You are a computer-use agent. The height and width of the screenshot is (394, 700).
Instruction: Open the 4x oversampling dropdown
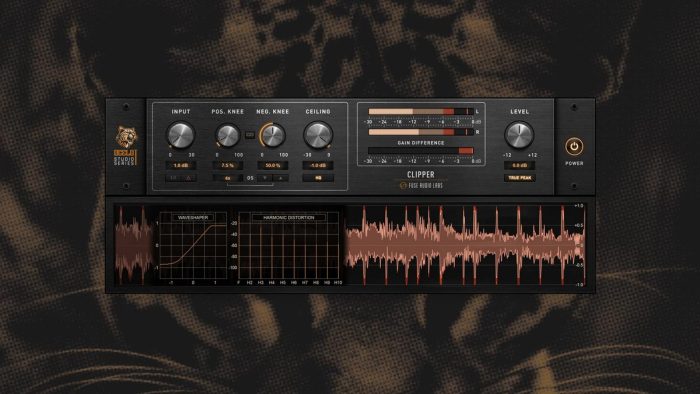click(228, 178)
